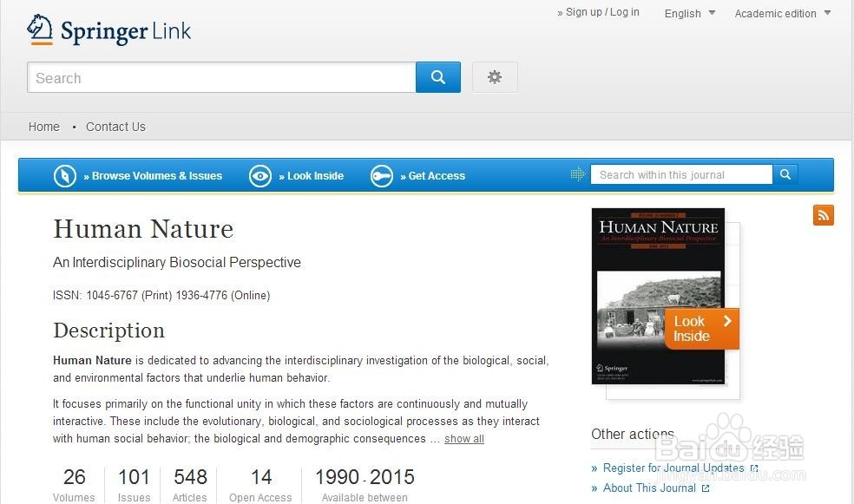The height and width of the screenshot is (504, 854).
Task: Click the 548 Articles statistic
Action: coord(190,484)
